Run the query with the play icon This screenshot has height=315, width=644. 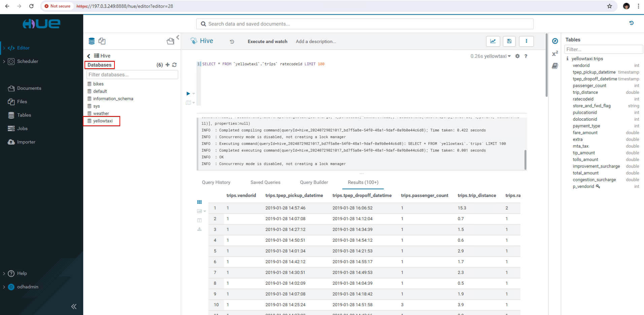tap(188, 93)
